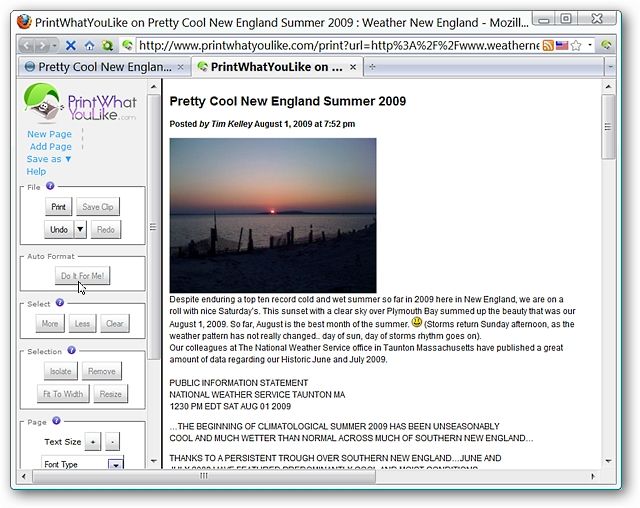Click horizontal scrollbar left arrow
This screenshot has width=640, height=508.
[x=24, y=476]
